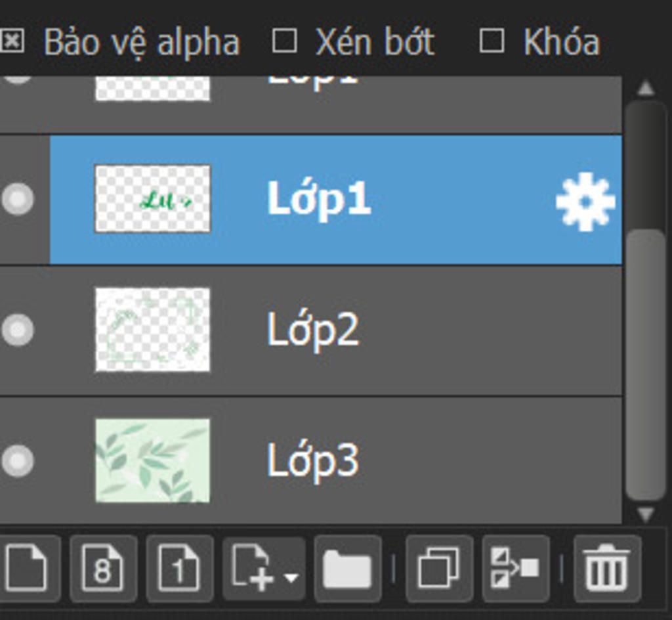This screenshot has width=672, height=620.
Task: Add a new 8-bit layer
Action: pos(103,569)
